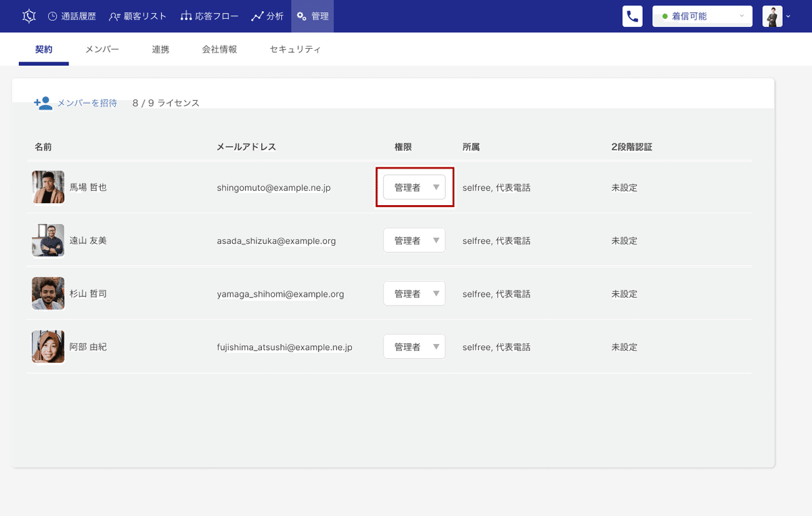
Task: Click メンバーを招待 link
Action: coord(87,103)
